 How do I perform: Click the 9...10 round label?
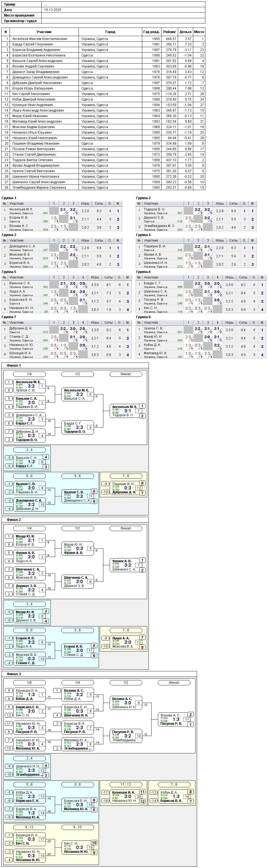77,827
